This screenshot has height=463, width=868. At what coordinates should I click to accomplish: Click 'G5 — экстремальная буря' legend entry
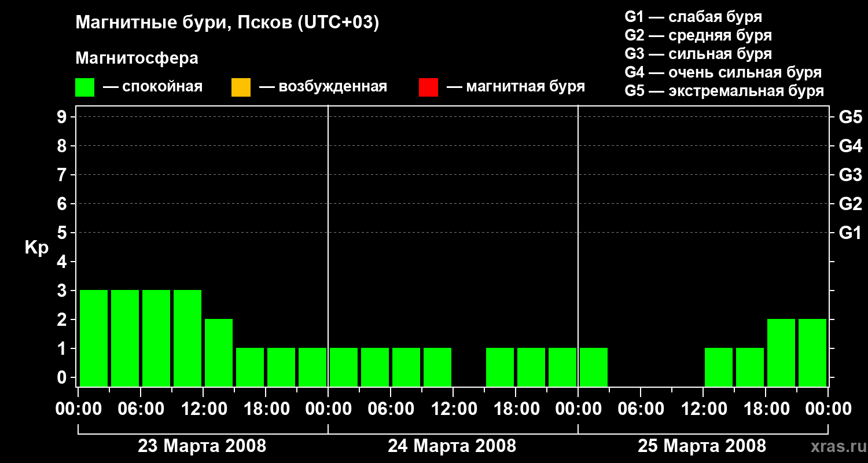coord(724,91)
